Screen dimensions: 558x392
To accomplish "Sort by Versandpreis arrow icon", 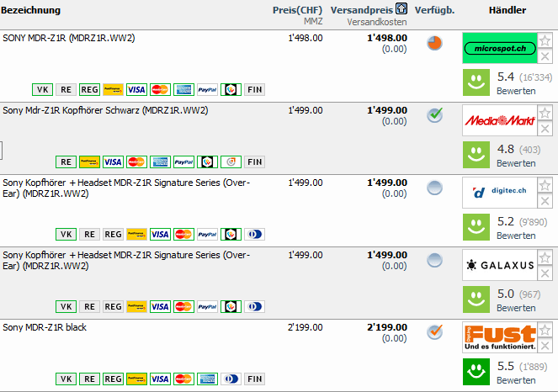I will tap(401, 9).
